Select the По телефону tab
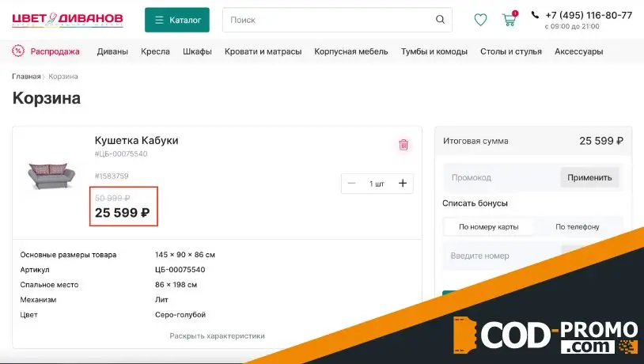The height and width of the screenshot is (364, 644). (x=577, y=227)
